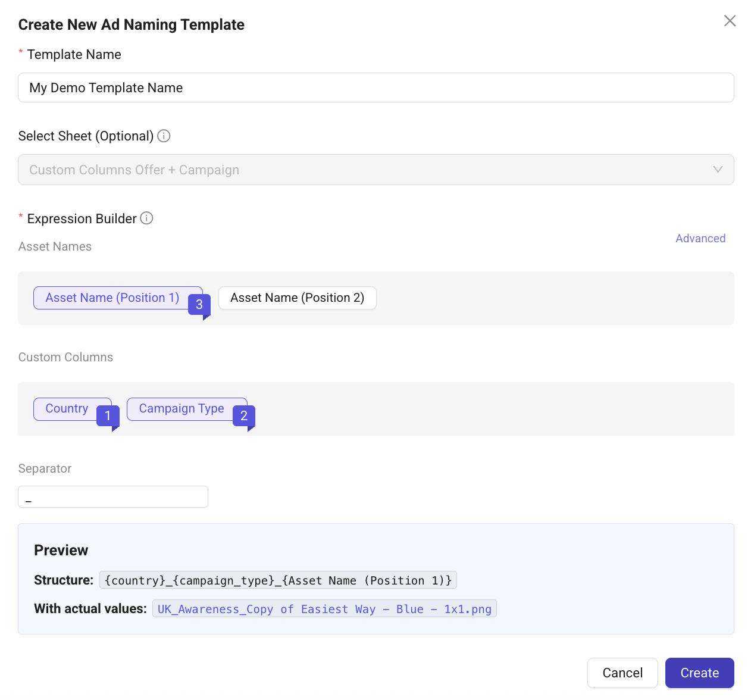The height and width of the screenshot is (700, 751).
Task: Click the order badge 3 on Asset Name
Action: (x=199, y=305)
